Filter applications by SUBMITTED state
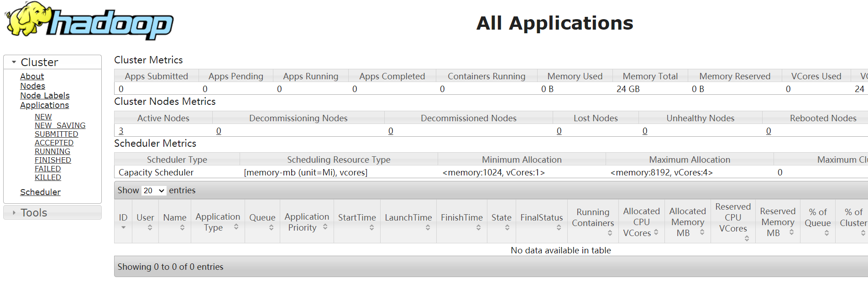 point(56,134)
